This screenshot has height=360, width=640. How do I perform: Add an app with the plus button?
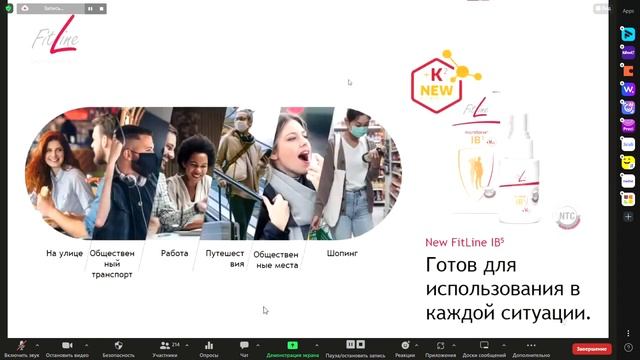(x=628, y=217)
